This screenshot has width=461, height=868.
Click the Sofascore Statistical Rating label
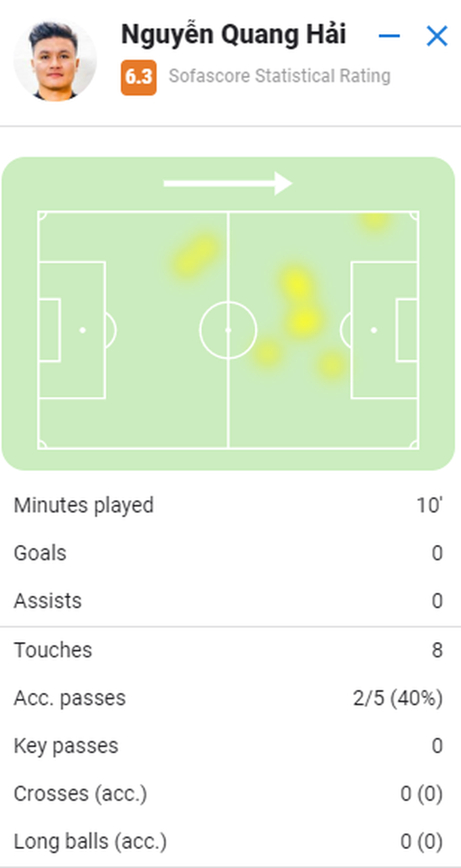tap(279, 76)
